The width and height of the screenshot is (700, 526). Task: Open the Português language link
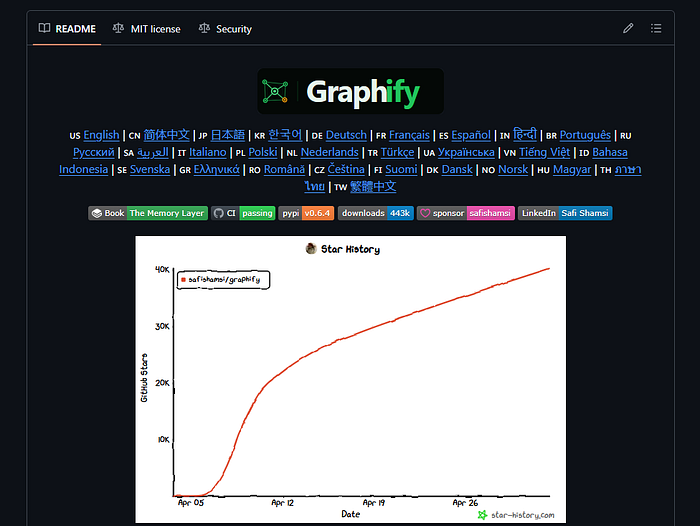click(x=585, y=135)
